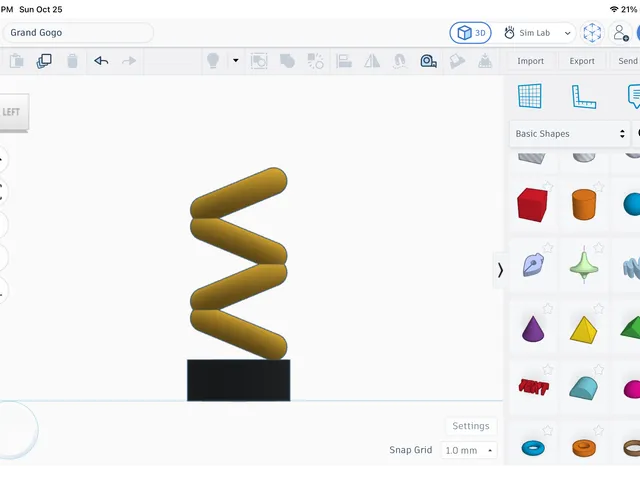640x480 pixels.
Task: Switch to the 3D design view
Action: [471, 33]
